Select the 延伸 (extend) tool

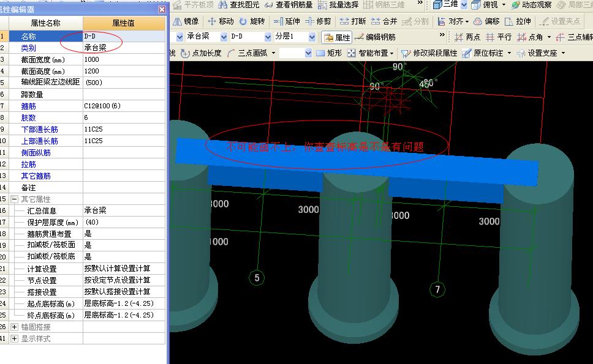(x=287, y=21)
